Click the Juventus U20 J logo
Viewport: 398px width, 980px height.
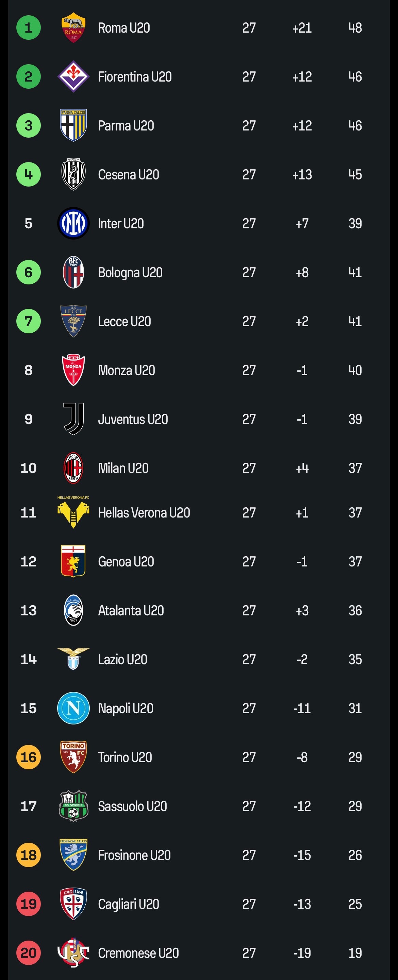click(73, 419)
